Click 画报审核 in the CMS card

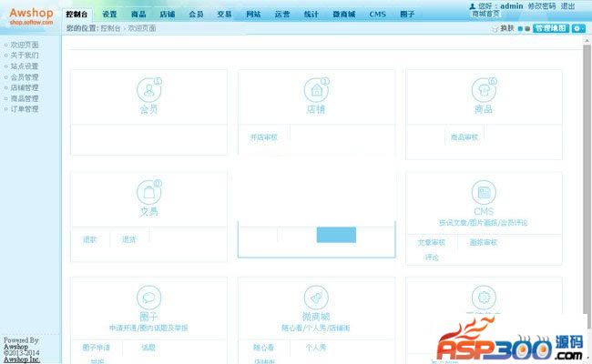(484, 243)
